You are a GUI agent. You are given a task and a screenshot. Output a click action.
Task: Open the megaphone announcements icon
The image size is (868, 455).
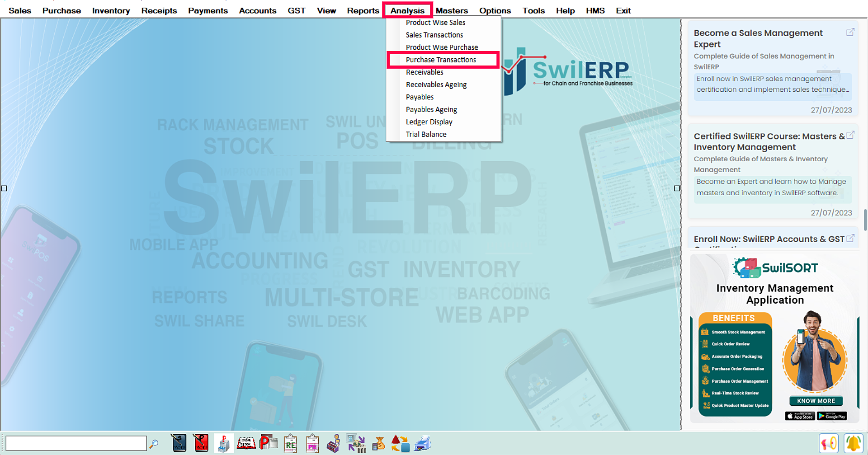coord(829,443)
